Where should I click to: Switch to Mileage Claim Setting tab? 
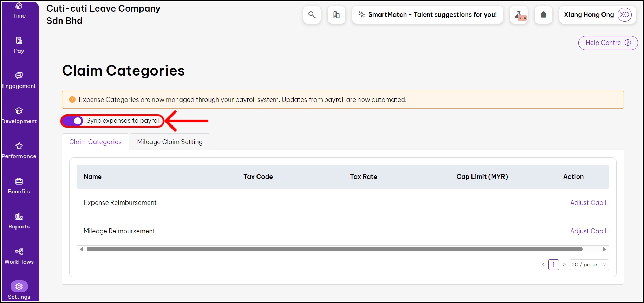[170, 142]
